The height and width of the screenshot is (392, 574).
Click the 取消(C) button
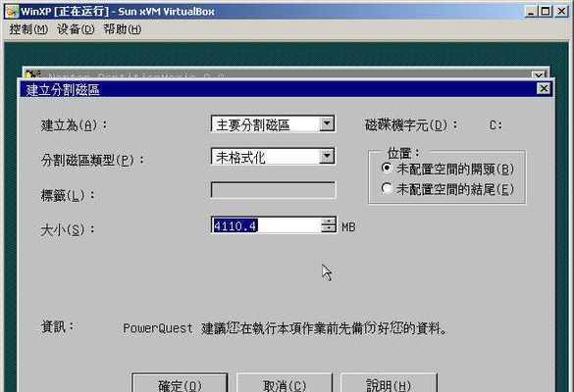click(285, 383)
